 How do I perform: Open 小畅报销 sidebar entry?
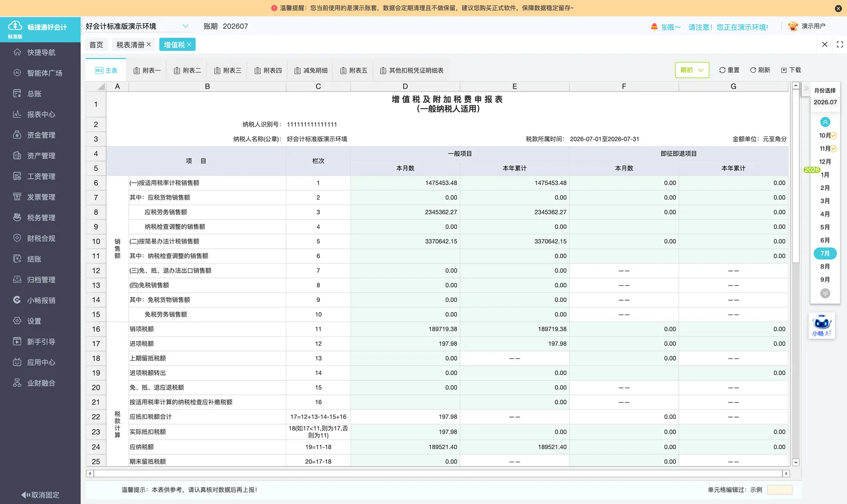(41, 300)
